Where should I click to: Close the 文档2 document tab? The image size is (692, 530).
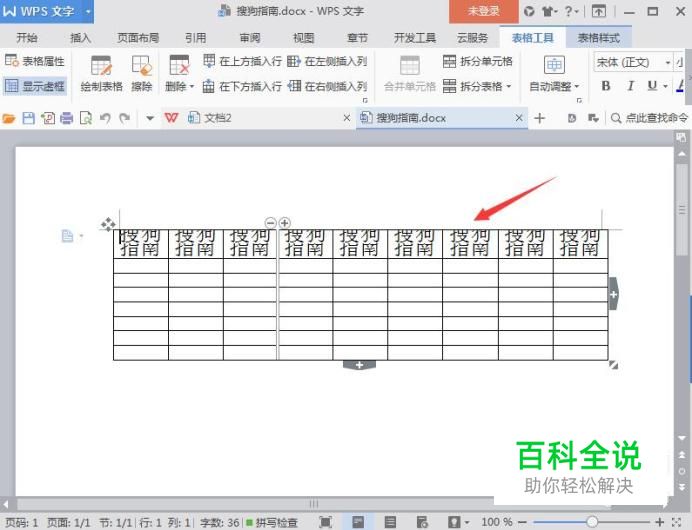click(x=347, y=118)
